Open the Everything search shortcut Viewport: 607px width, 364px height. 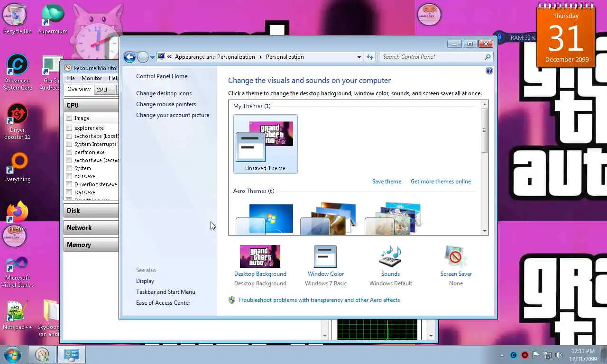click(x=17, y=167)
